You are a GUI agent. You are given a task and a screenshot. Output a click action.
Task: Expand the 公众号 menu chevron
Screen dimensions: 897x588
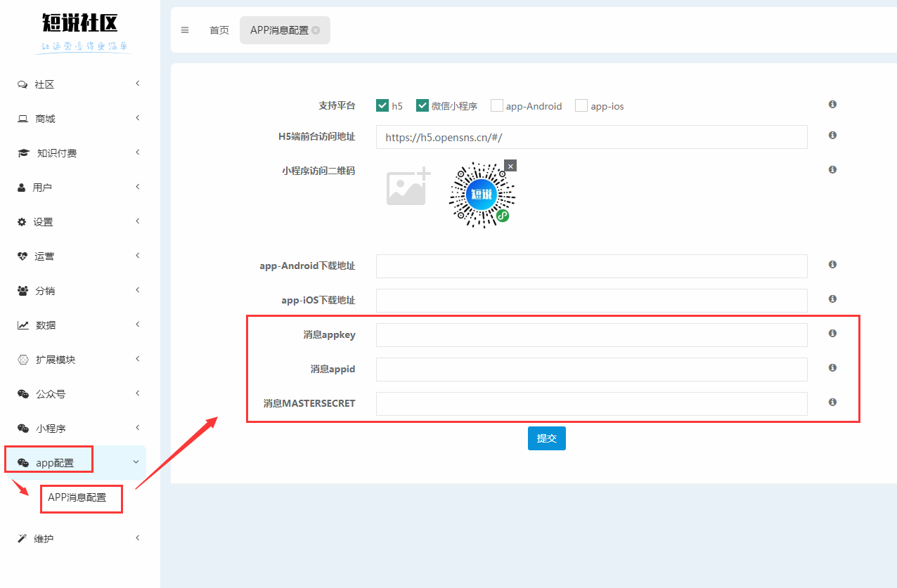138,393
